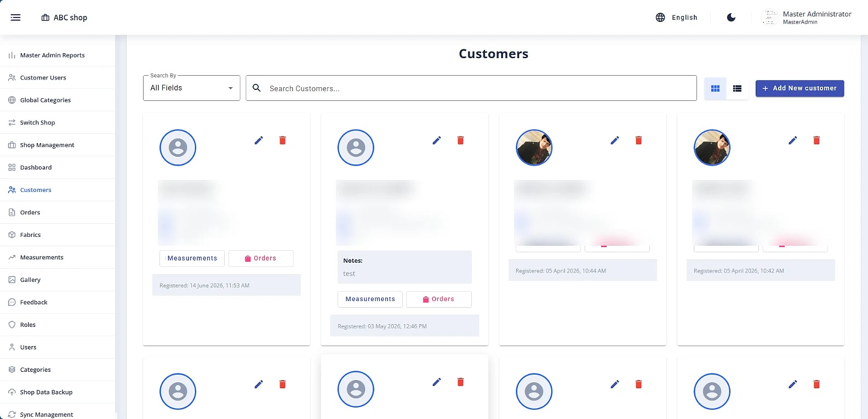
Task: Delete the customer registered at 10:44 AM
Action: click(x=639, y=140)
